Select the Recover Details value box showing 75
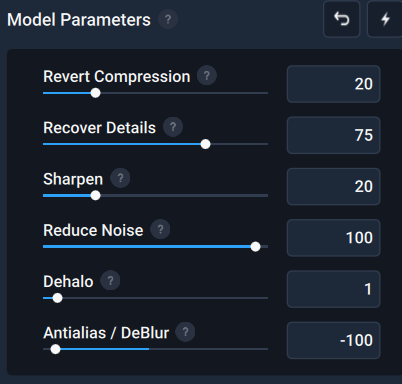The width and height of the screenshot is (402, 384). [333, 135]
